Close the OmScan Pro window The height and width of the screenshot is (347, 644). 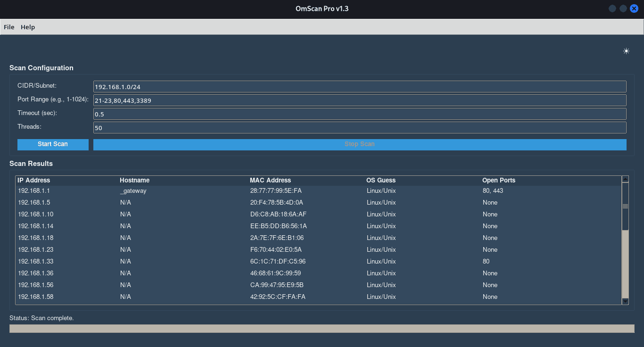pos(634,8)
